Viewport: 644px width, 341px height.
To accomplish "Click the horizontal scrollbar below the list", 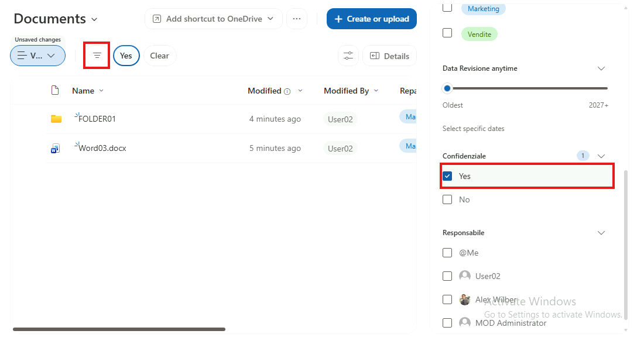I will pos(119,329).
